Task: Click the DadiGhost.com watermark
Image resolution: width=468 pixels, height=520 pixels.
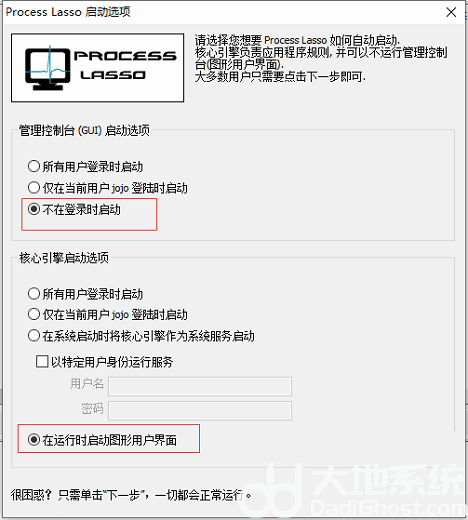Action: coord(388,509)
